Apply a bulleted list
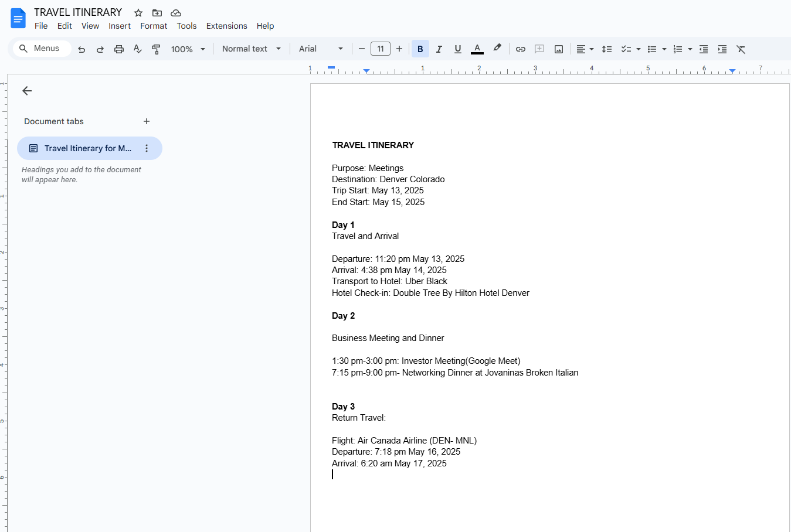 point(652,49)
